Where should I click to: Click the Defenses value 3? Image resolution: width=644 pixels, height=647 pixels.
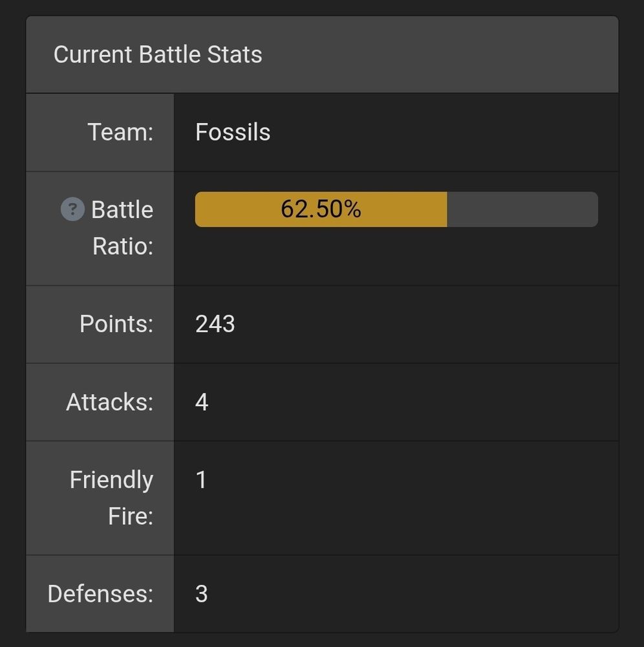(201, 593)
